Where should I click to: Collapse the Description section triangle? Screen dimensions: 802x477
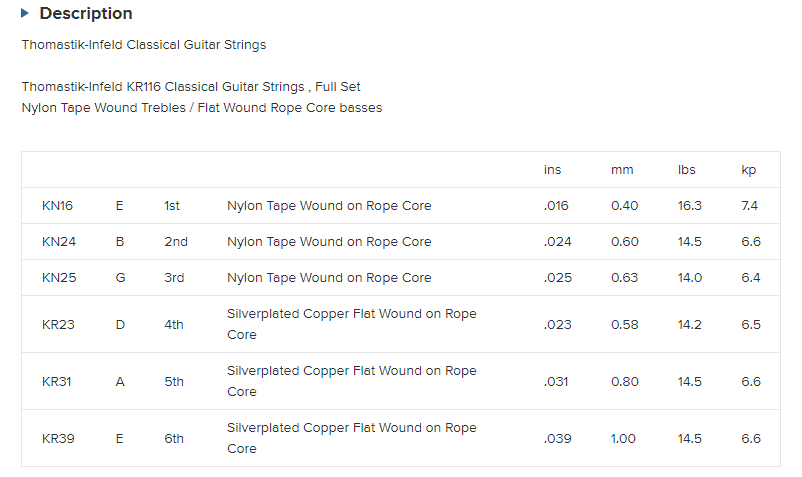[x=25, y=14]
